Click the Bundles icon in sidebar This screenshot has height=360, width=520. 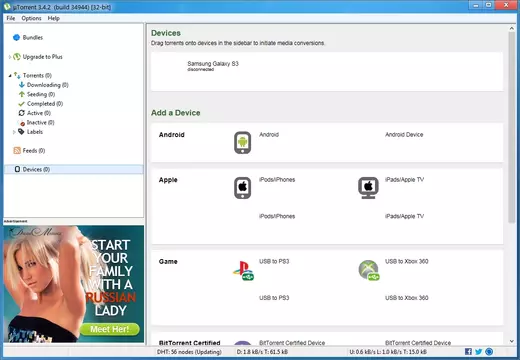(x=16, y=37)
